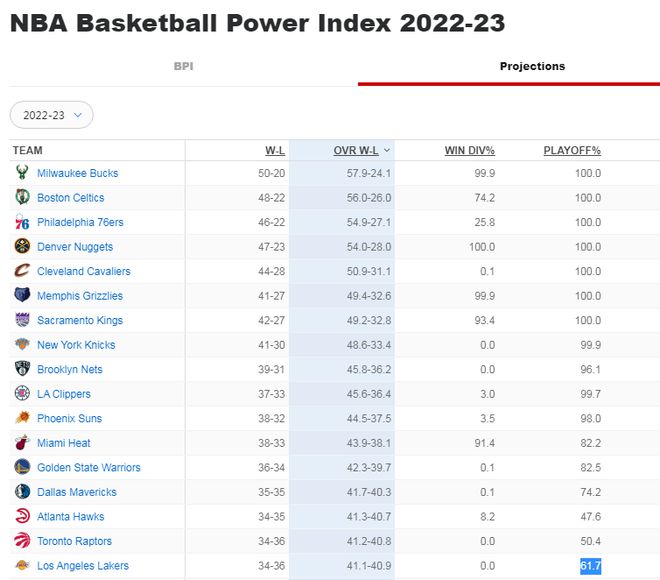Open the Philadelphia 76ers team link
Image resolution: width=660 pixels, height=580 pixels.
tap(80, 222)
